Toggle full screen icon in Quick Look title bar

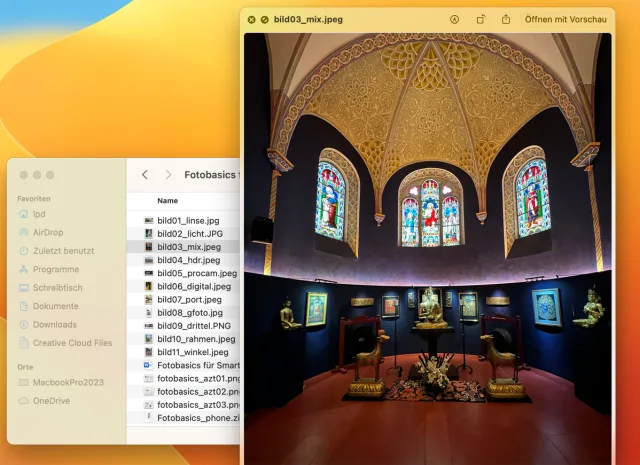[x=264, y=20]
